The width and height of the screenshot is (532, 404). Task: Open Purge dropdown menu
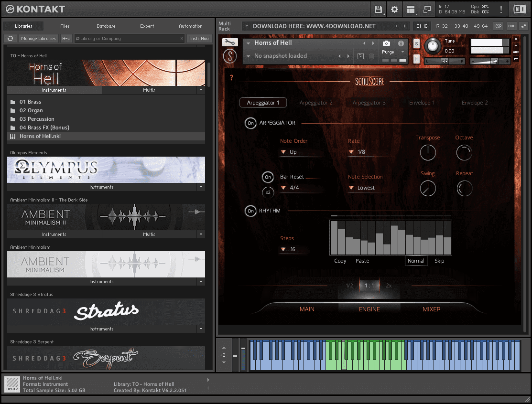pos(393,52)
